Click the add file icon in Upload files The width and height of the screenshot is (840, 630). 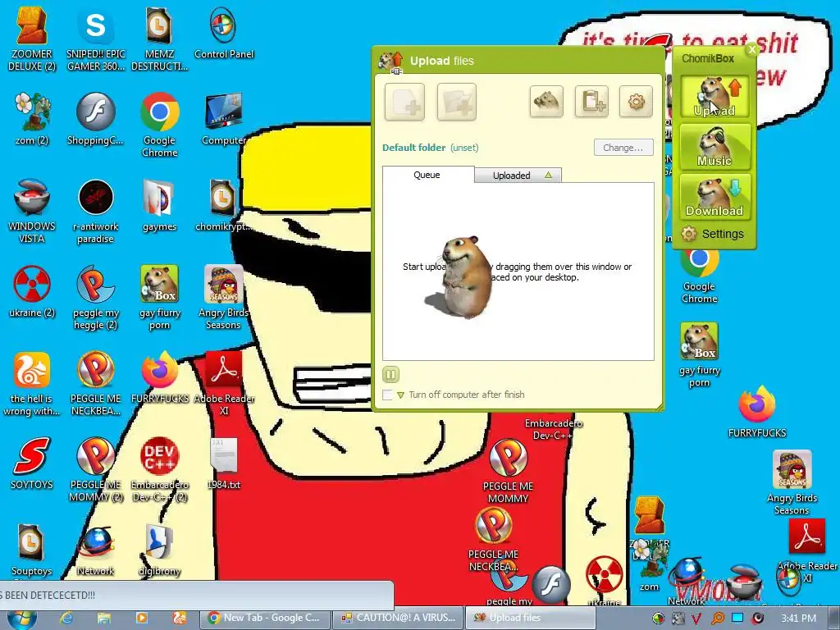coord(404,101)
